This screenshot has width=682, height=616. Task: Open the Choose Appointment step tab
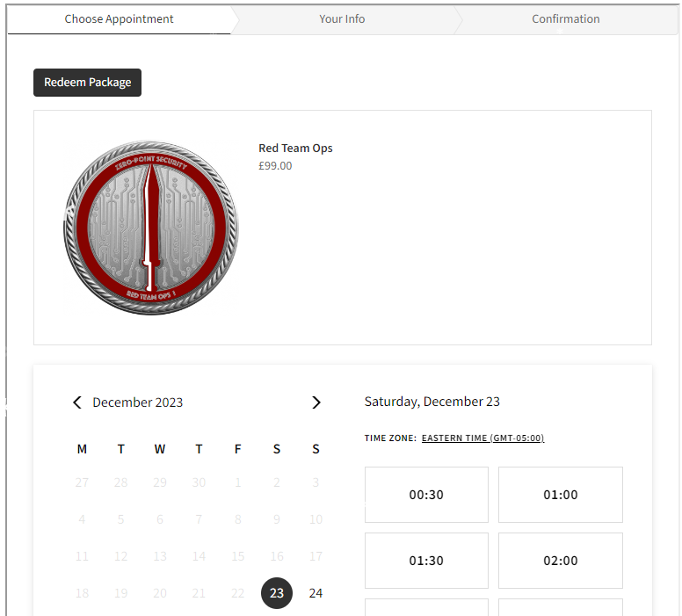pyautogui.click(x=119, y=19)
